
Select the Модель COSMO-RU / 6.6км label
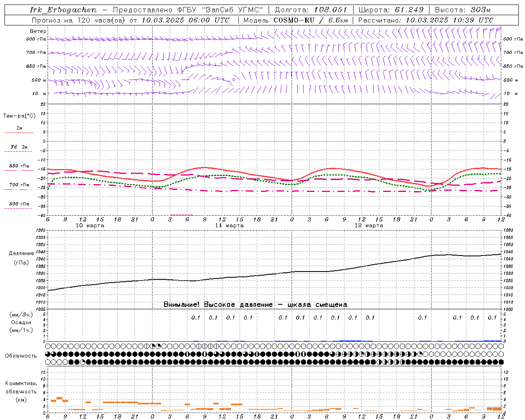(x=295, y=20)
